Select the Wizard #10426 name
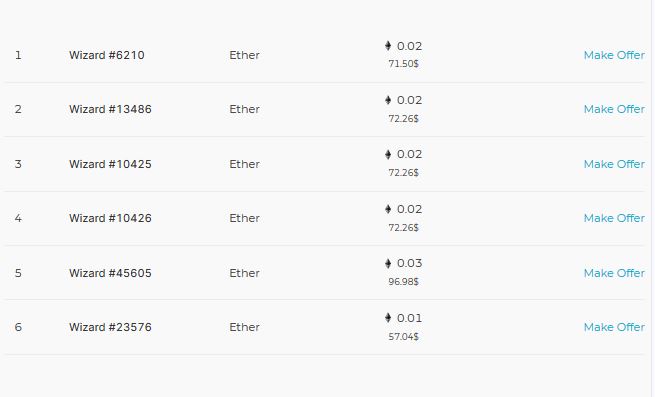Image resolution: width=655 pixels, height=397 pixels. pyautogui.click(x=110, y=218)
